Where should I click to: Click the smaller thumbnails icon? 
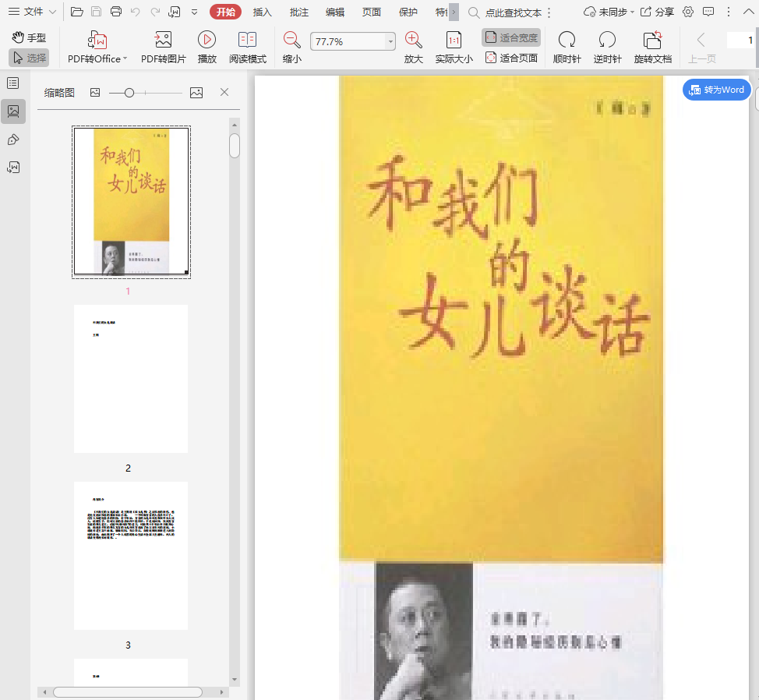point(95,93)
